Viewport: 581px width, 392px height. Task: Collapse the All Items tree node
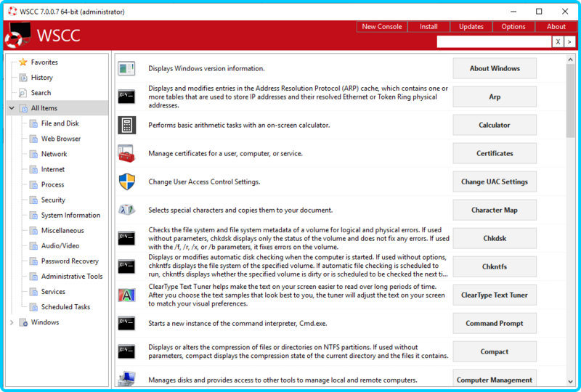pyautogui.click(x=12, y=108)
